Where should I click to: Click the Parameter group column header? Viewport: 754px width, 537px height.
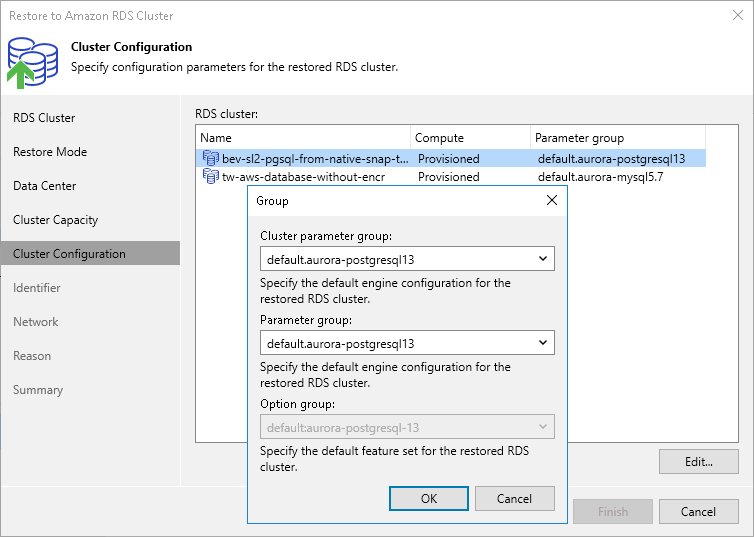tap(616, 138)
